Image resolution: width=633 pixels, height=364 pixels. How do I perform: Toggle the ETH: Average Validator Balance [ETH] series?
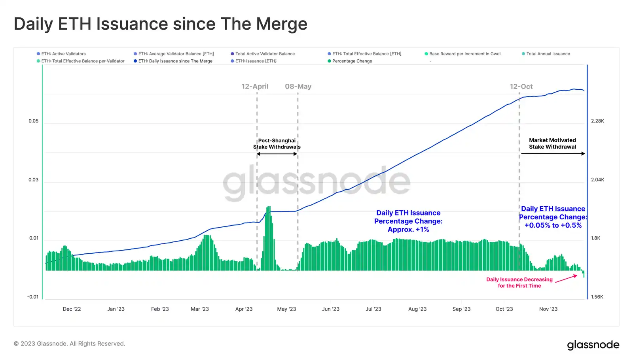coord(176,54)
